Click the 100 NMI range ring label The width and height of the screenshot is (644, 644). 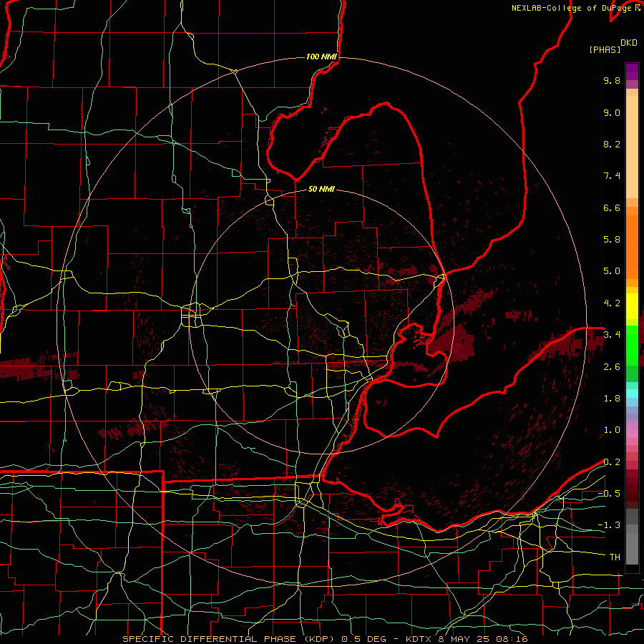(321, 57)
